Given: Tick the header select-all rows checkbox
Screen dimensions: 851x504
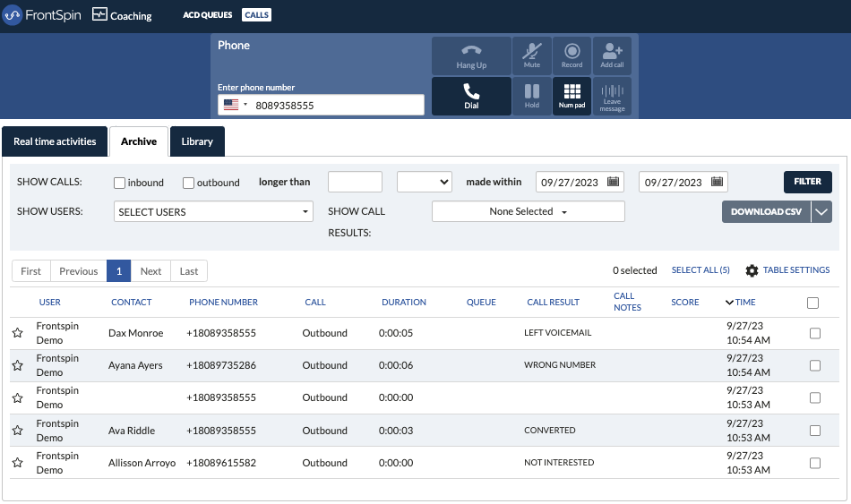Looking at the screenshot, I should pos(812,303).
